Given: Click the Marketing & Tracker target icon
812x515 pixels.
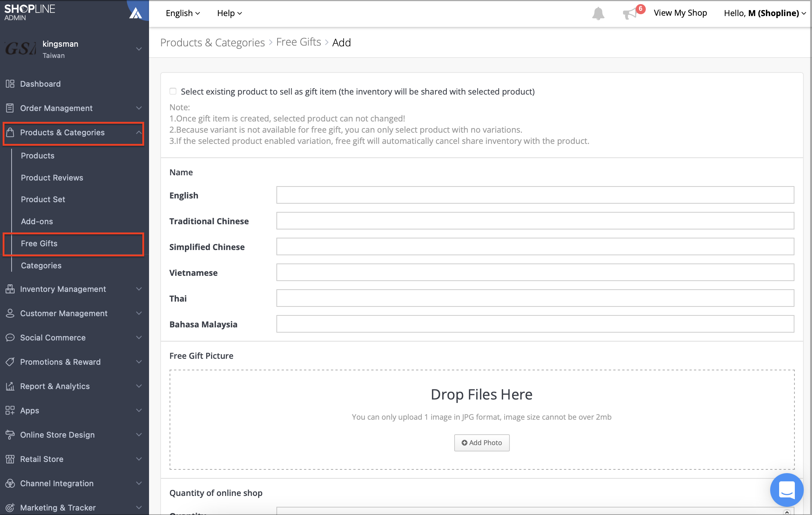Looking at the screenshot, I should (10, 508).
